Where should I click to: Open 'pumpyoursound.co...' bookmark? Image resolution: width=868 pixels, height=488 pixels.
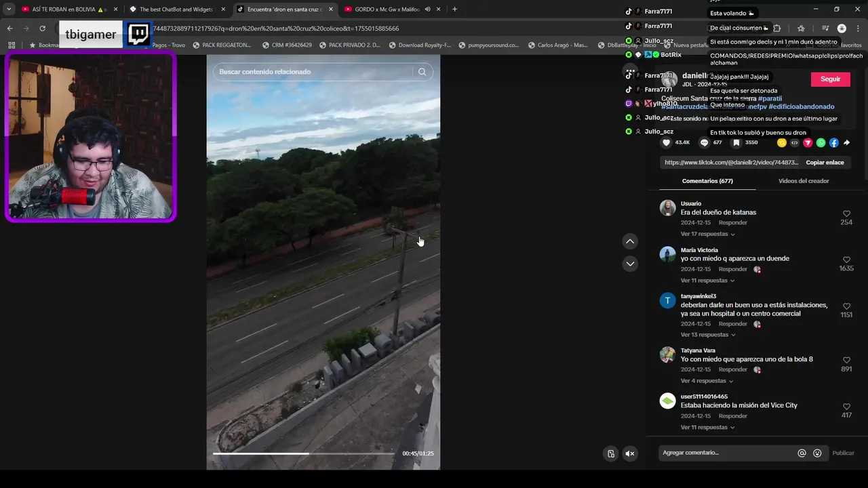(489, 45)
